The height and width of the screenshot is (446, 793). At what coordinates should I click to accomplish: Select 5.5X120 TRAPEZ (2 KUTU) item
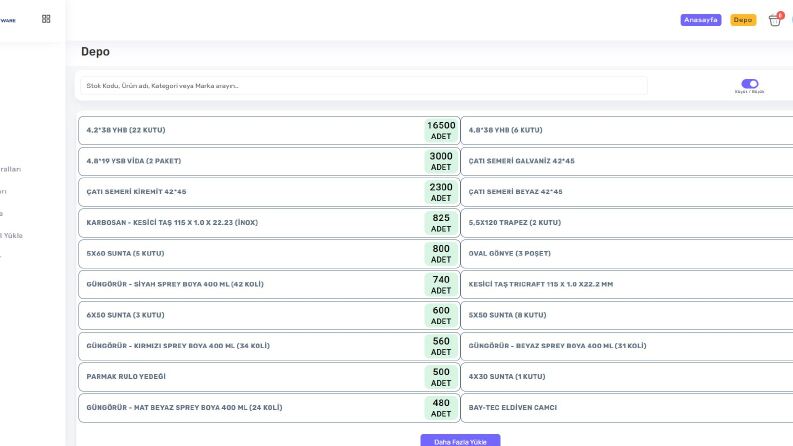click(627, 223)
